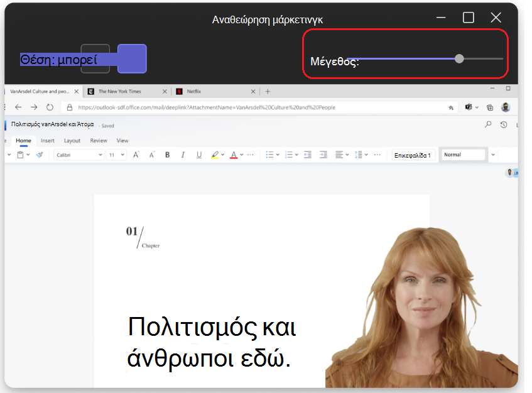Open more font options ellipsis

(251, 154)
